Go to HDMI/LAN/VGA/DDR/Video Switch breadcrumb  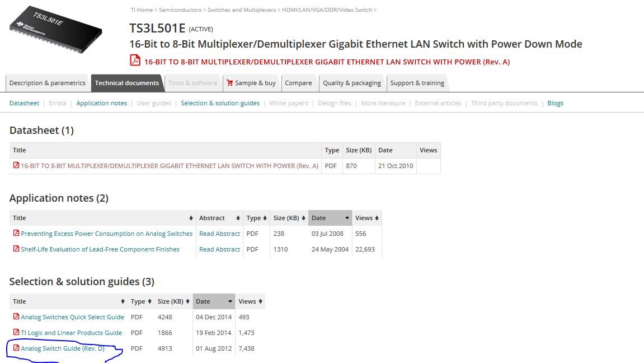pyautogui.click(x=327, y=10)
